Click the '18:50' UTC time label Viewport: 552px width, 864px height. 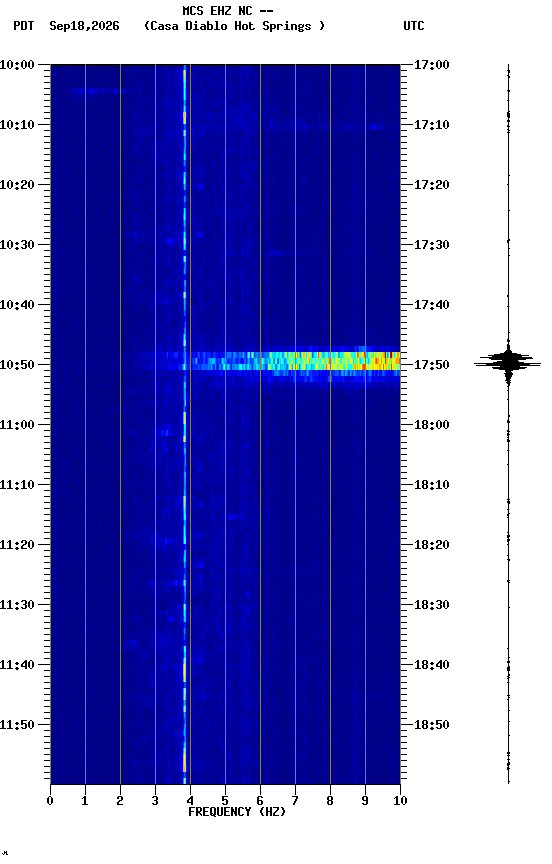coord(432,725)
